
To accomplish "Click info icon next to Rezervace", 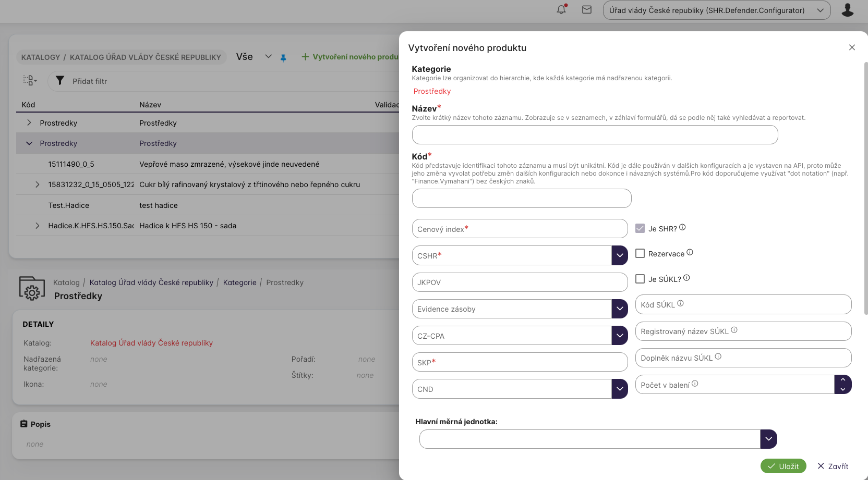I will 690,252.
